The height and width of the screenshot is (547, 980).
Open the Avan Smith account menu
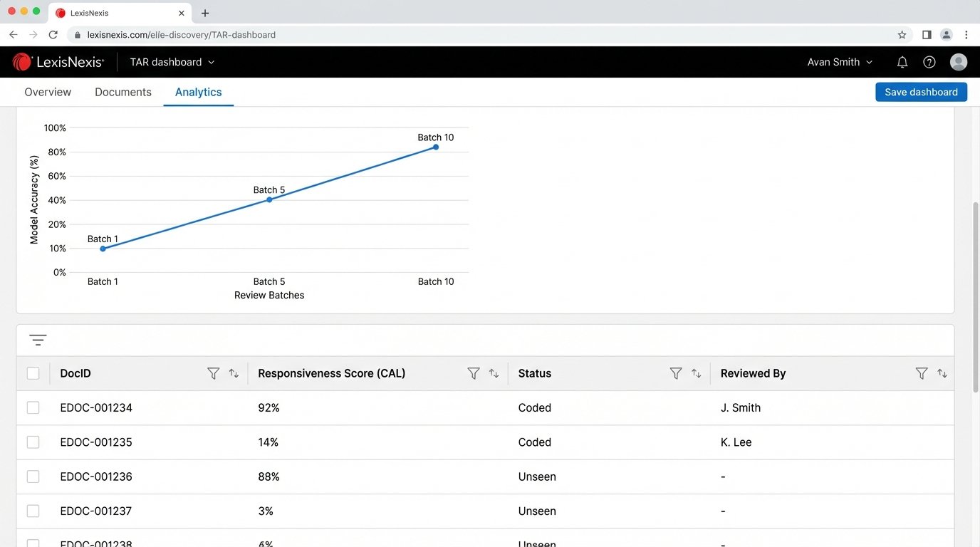(839, 62)
